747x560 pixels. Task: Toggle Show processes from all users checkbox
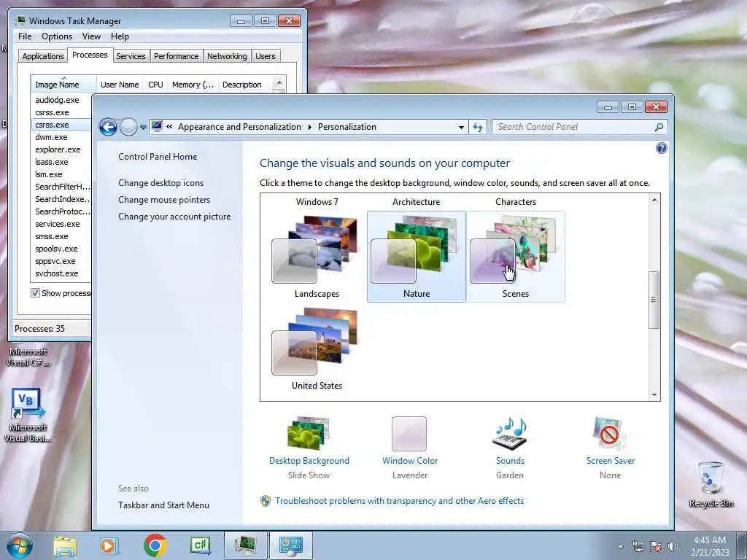point(35,293)
